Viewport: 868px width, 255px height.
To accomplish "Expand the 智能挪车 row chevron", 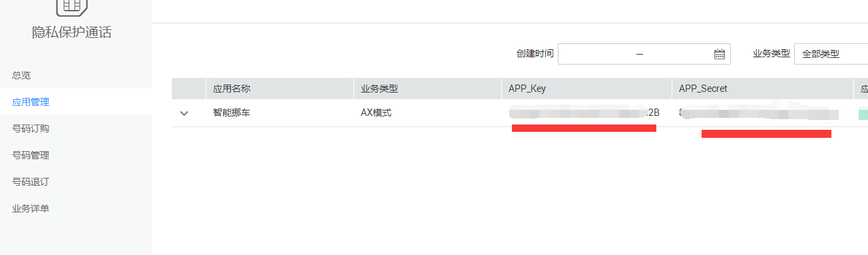I will tap(184, 113).
